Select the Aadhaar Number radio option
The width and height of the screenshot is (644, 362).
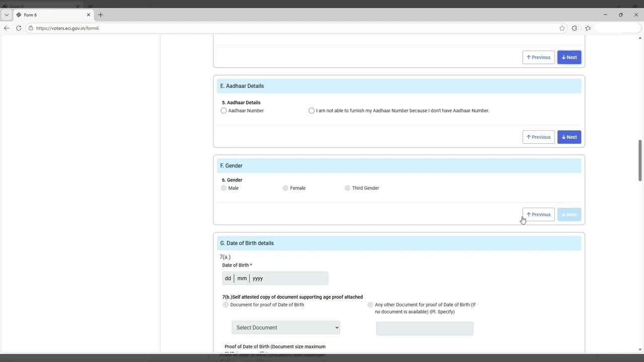click(x=224, y=111)
